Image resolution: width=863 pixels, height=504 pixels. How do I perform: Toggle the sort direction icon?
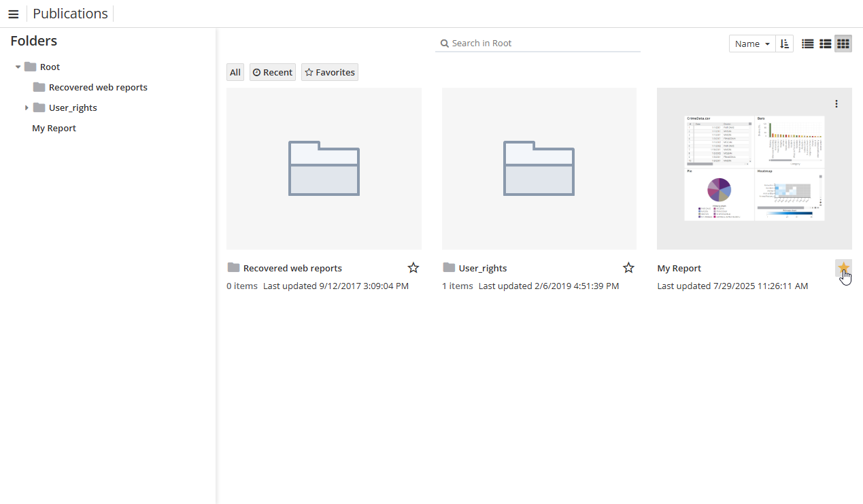784,44
